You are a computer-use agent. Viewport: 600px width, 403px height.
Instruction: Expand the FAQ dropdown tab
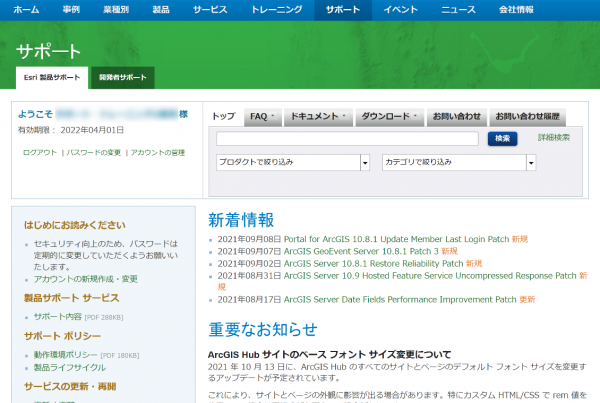(x=262, y=116)
